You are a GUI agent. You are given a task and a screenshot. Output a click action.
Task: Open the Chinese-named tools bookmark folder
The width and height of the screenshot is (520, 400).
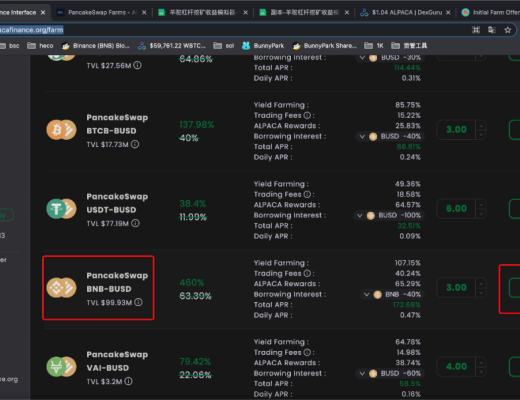(409, 46)
